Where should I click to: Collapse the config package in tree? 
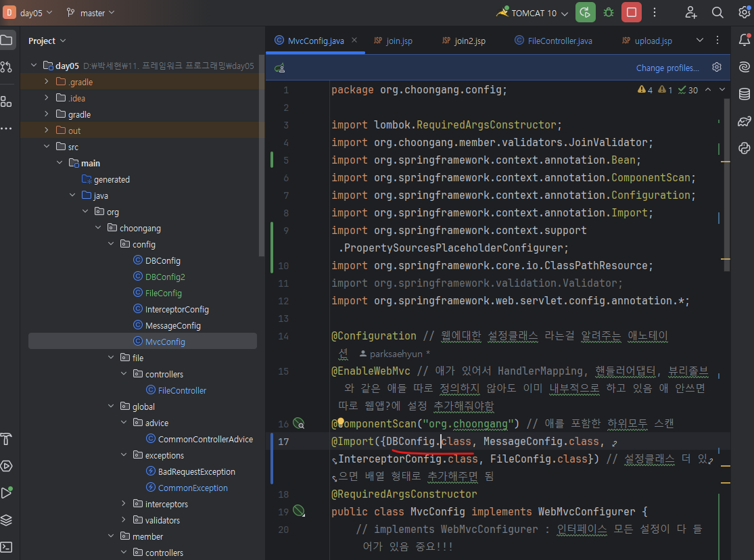(111, 244)
